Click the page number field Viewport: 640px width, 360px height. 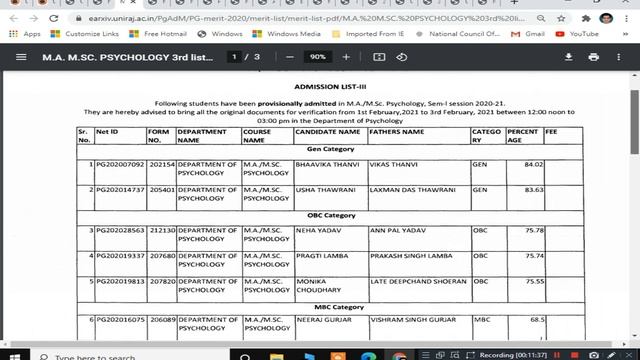click(x=234, y=57)
